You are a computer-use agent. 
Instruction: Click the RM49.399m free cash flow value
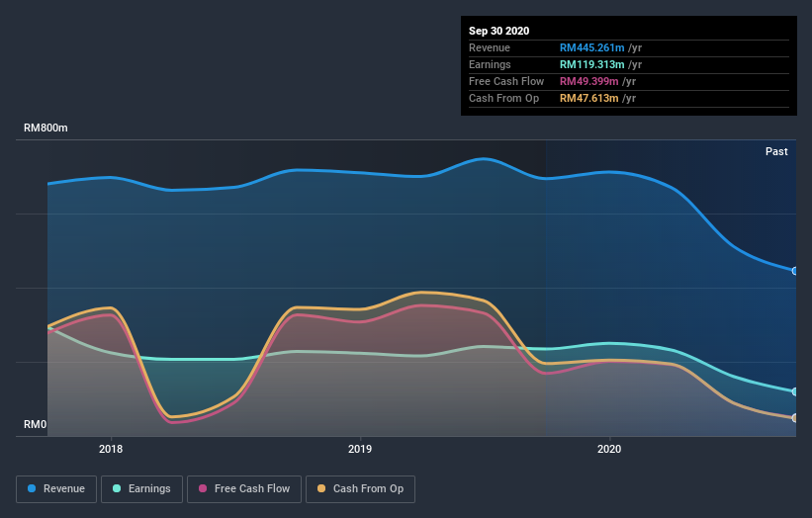point(588,81)
